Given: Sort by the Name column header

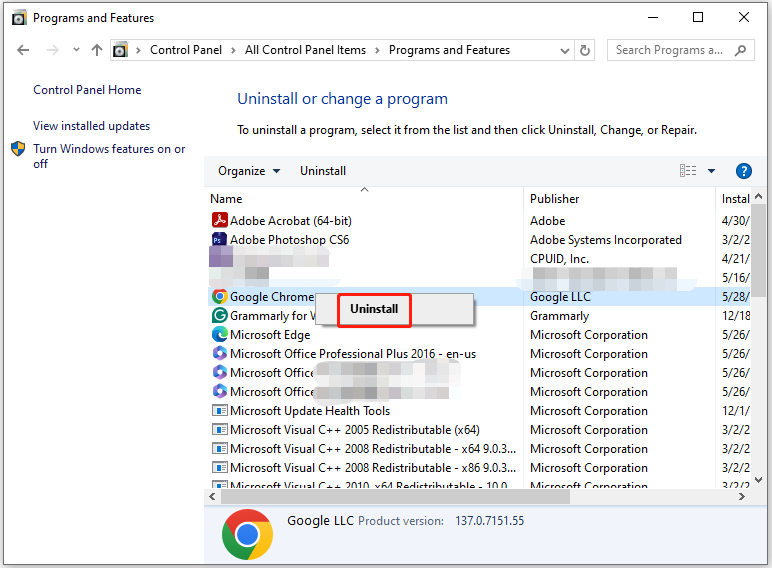Looking at the screenshot, I should point(364,198).
